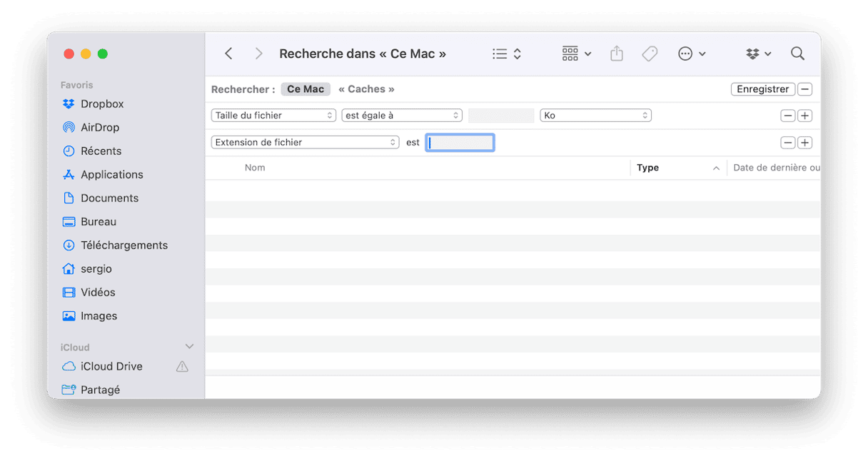Image resolution: width=868 pixels, height=461 pixels.
Task: Open the more actions ellipsis menu
Action: (x=691, y=54)
